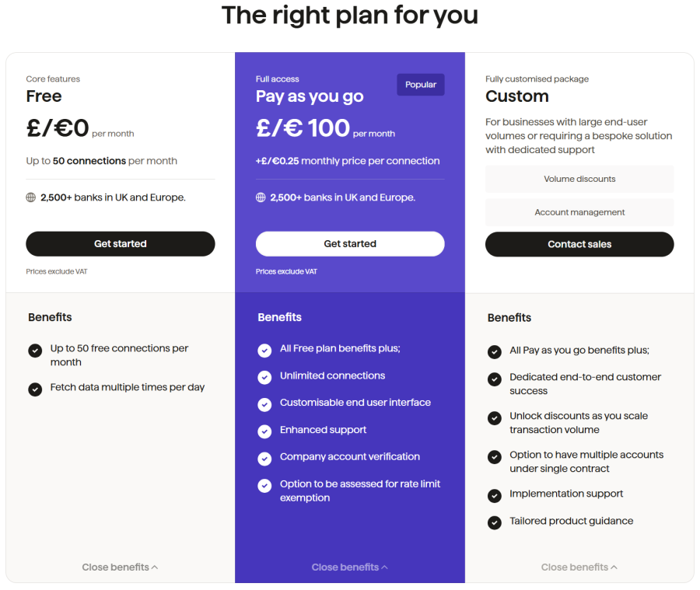Click the Pay as you go plan title

(x=310, y=96)
